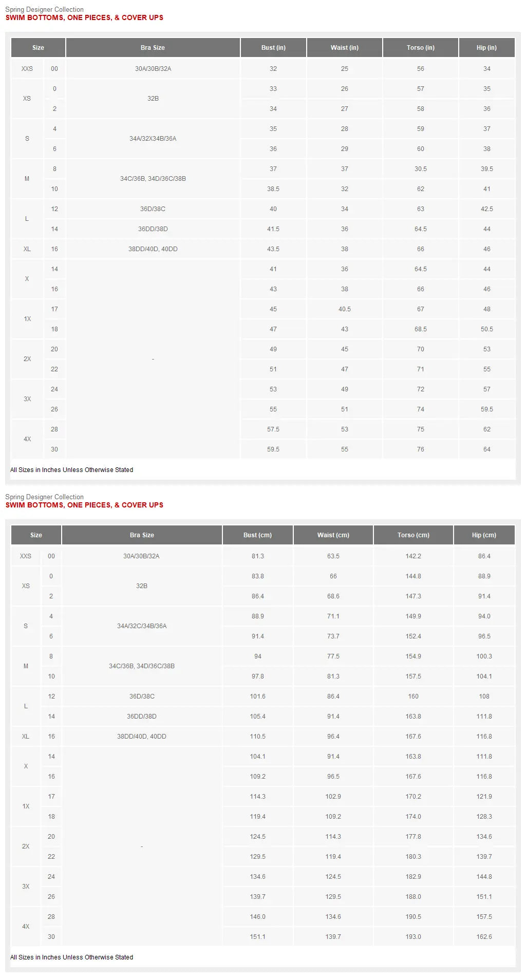526x980 pixels.
Task: Click the 40.5 waist value
Action: (344, 309)
